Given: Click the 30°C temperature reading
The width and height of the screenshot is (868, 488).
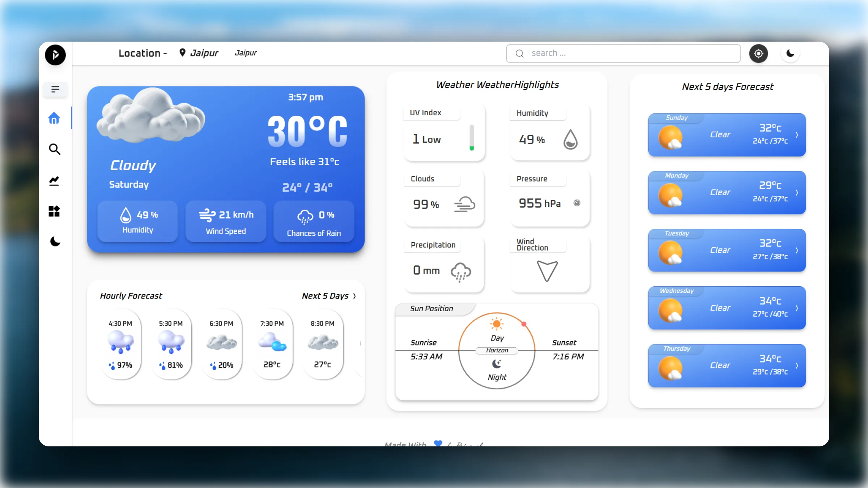Looking at the screenshot, I should point(307,131).
